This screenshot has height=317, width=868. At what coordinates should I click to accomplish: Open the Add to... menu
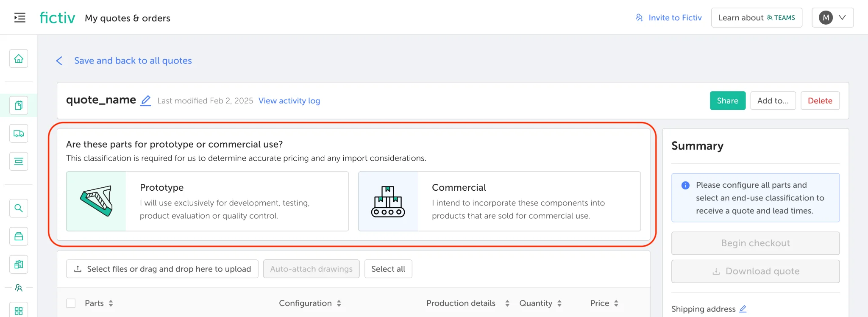coord(773,100)
